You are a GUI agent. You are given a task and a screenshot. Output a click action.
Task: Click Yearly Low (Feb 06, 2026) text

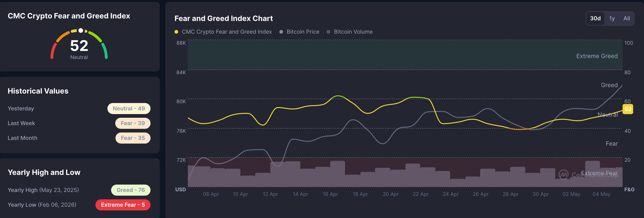coord(42,205)
